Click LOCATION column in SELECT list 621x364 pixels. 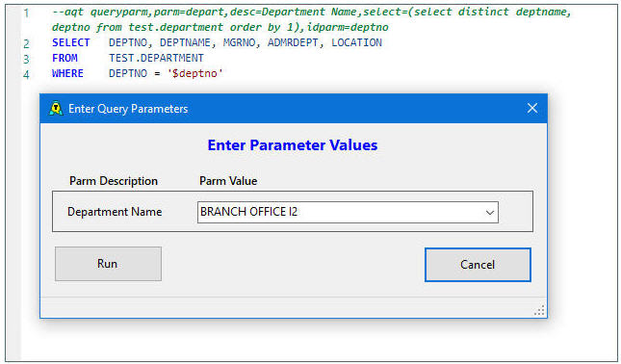click(x=356, y=42)
